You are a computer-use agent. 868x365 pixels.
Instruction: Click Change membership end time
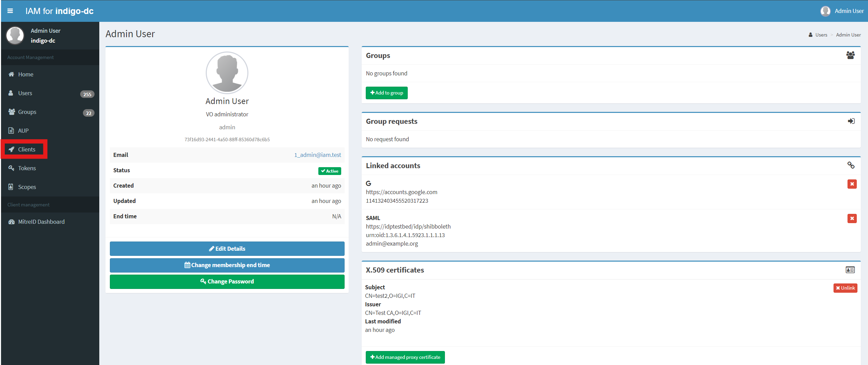click(227, 265)
